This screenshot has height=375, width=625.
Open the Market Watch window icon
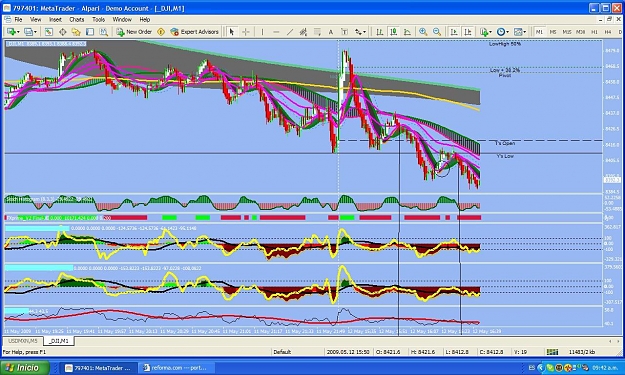click(x=49, y=32)
